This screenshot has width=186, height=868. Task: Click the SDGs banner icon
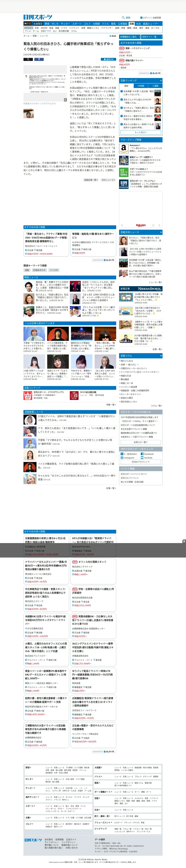pyautogui.click(x=124, y=172)
